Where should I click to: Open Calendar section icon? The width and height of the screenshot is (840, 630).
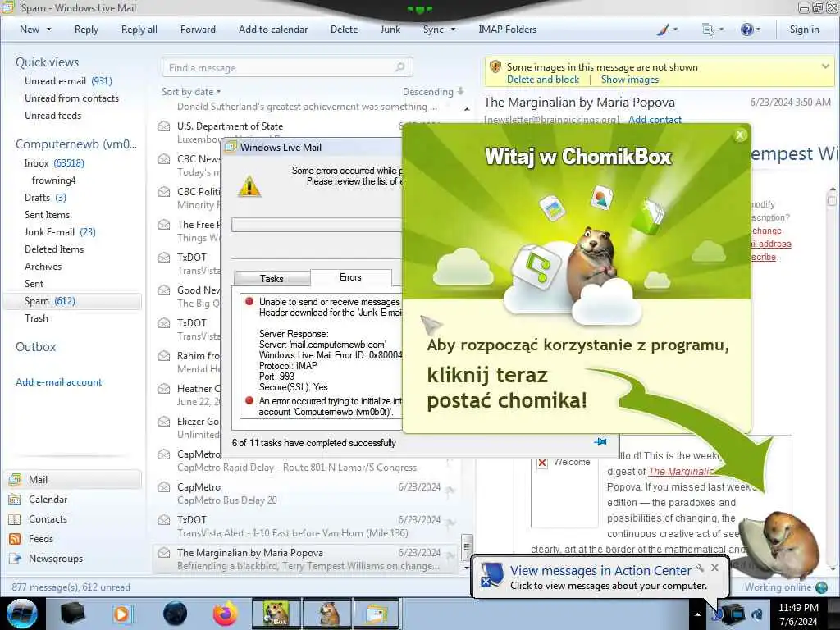coord(15,500)
